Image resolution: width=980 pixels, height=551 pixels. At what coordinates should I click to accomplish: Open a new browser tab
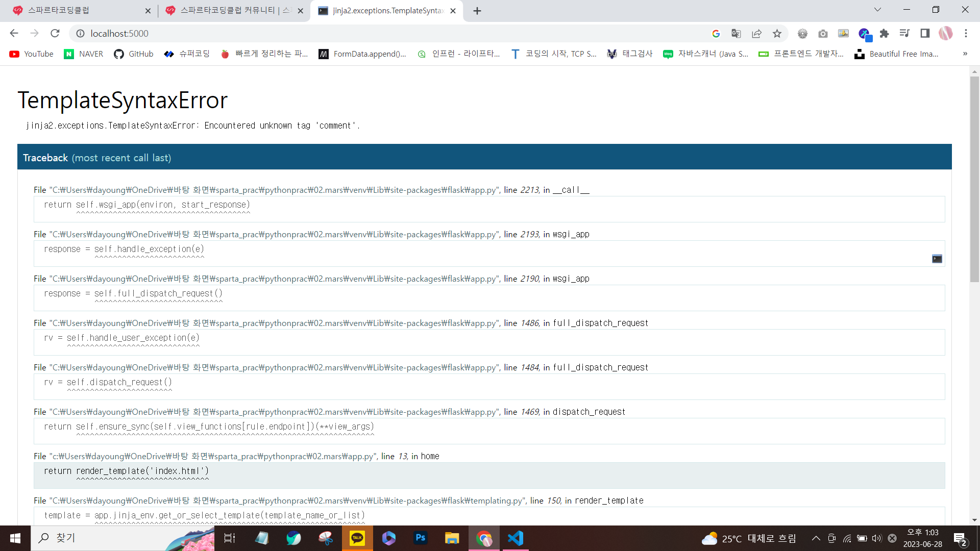coord(477,11)
